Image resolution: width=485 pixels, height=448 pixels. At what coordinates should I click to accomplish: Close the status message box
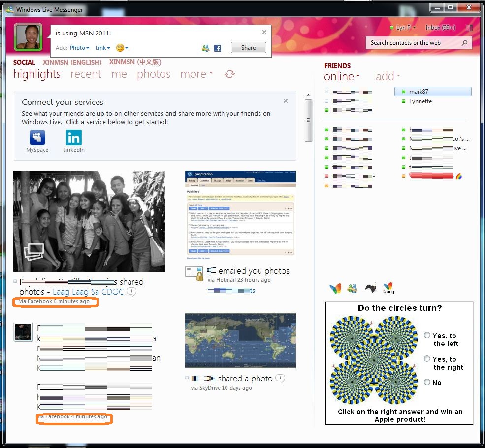click(x=264, y=32)
